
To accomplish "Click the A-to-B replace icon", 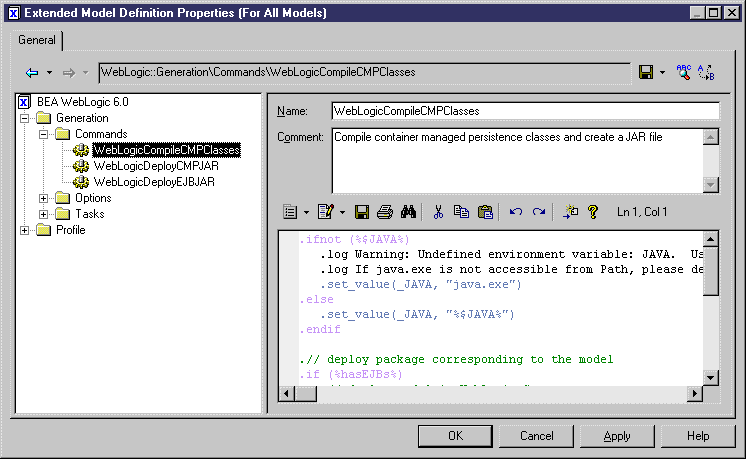I will (706, 72).
